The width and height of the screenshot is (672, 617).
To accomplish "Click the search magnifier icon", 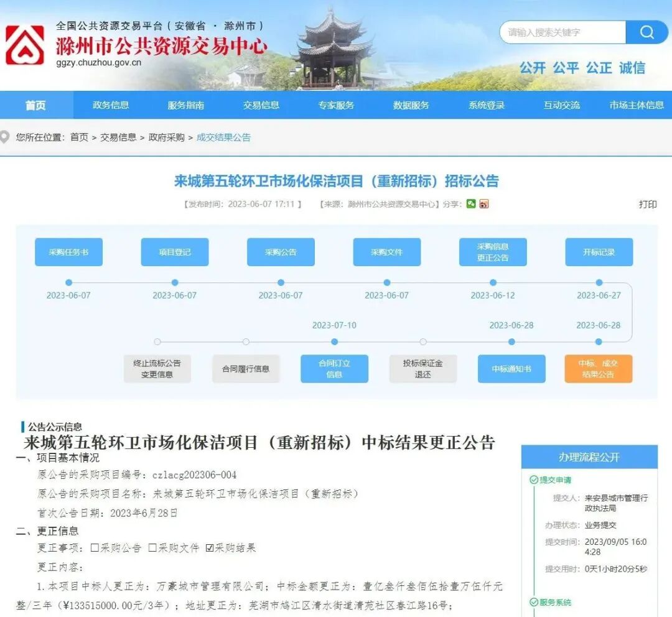I will coord(647,32).
